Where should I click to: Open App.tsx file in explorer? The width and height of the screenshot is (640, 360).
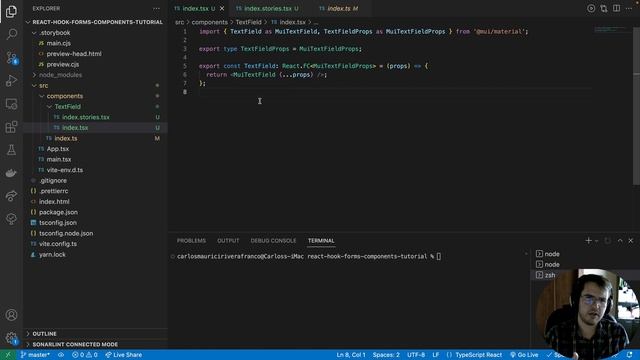click(x=95, y=149)
